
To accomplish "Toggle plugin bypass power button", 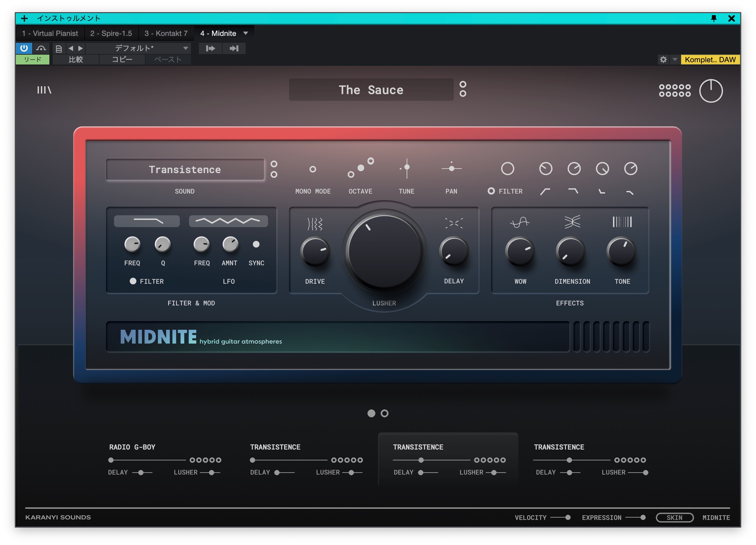I will click(24, 48).
